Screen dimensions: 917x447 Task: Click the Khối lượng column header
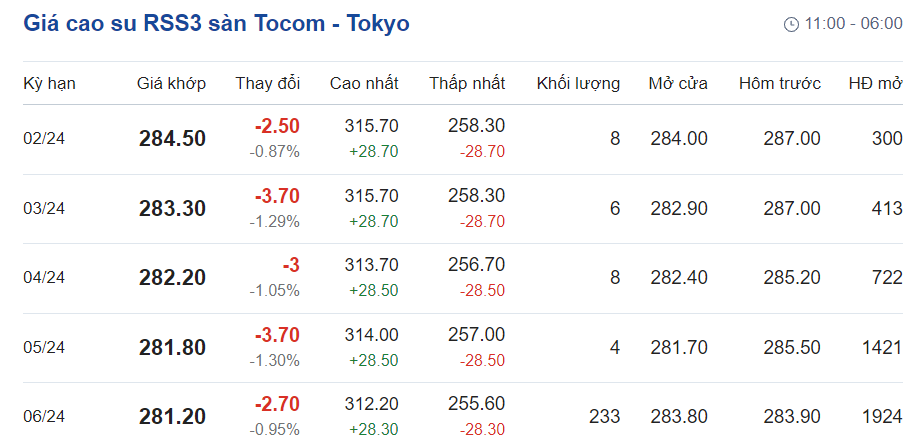coord(578,83)
